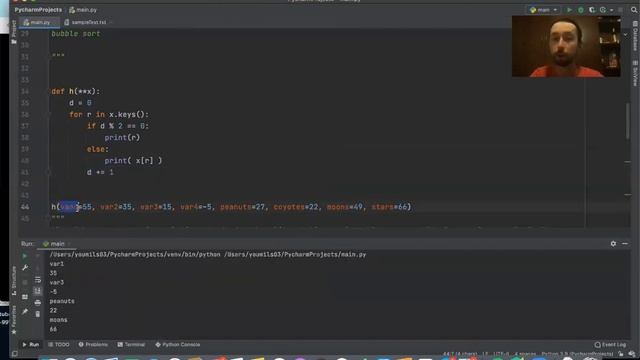This screenshot has height=360, width=640.
Task: Click 'for r in x.keys():' code line
Action: coord(109,115)
